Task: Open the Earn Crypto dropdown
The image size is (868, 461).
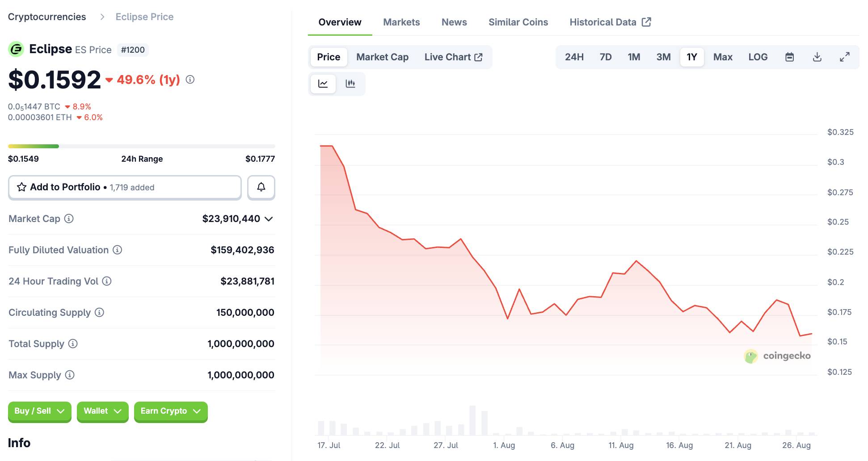Action: (171, 411)
